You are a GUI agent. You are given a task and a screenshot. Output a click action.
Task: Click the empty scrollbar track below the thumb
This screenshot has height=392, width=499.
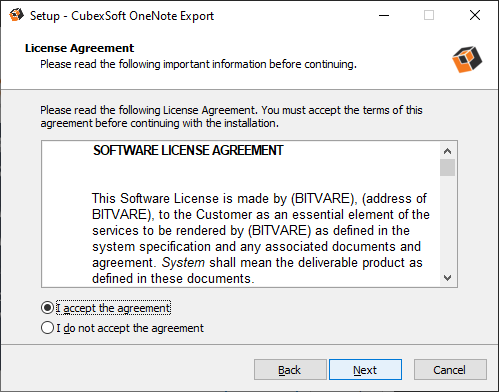pos(447,223)
